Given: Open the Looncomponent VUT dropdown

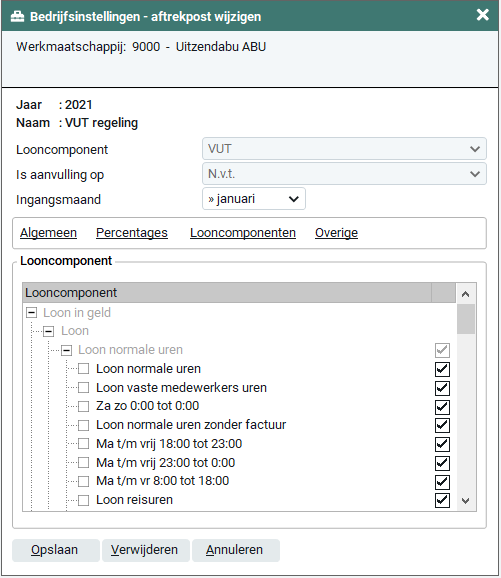Looking at the screenshot, I should tap(344, 149).
